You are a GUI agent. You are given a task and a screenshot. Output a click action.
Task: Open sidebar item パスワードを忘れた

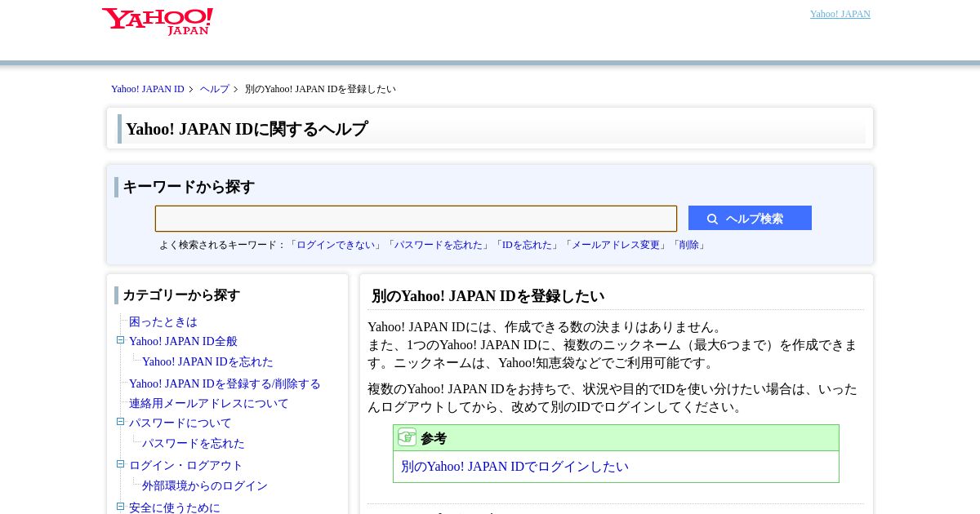(194, 444)
